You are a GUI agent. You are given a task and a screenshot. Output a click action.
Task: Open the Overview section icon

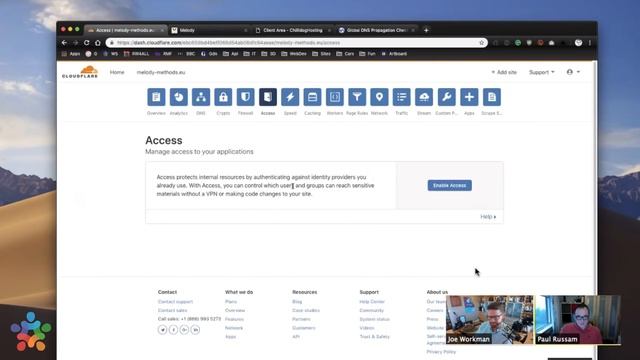pyautogui.click(x=156, y=97)
